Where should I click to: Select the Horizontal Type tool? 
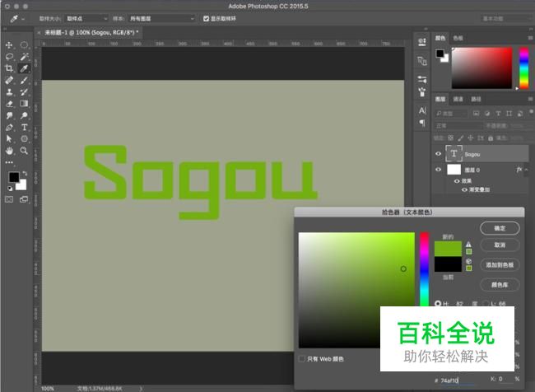(x=24, y=128)
